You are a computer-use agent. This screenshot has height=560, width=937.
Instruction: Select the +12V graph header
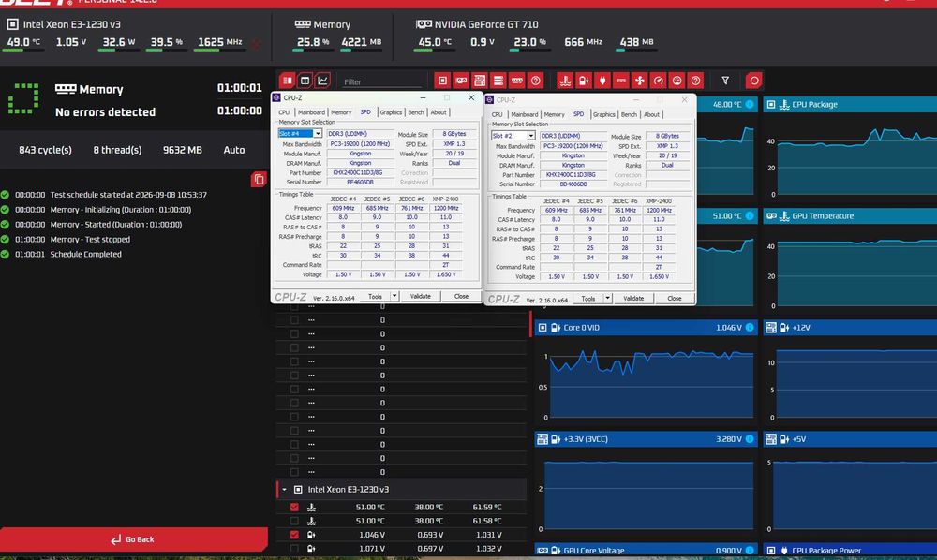pyautogui.click(x=850, y=328)
